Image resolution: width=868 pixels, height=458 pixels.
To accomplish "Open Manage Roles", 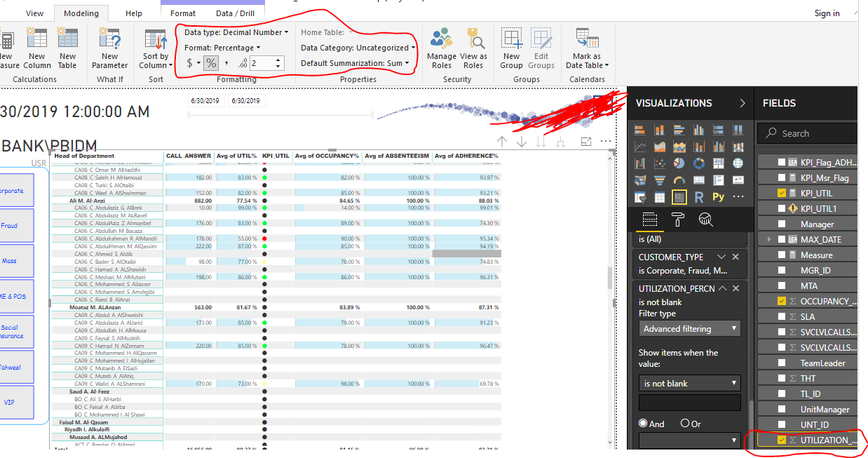I will 442,48.
